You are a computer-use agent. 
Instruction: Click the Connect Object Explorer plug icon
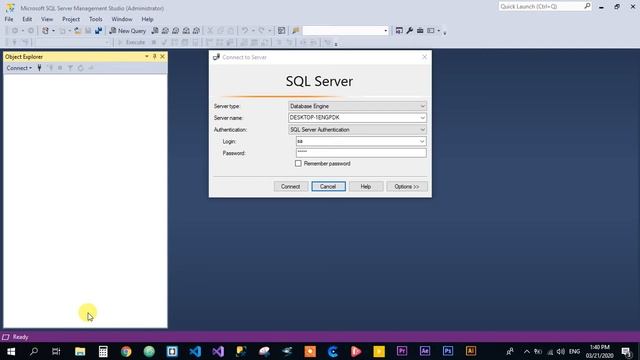(39, 68)
